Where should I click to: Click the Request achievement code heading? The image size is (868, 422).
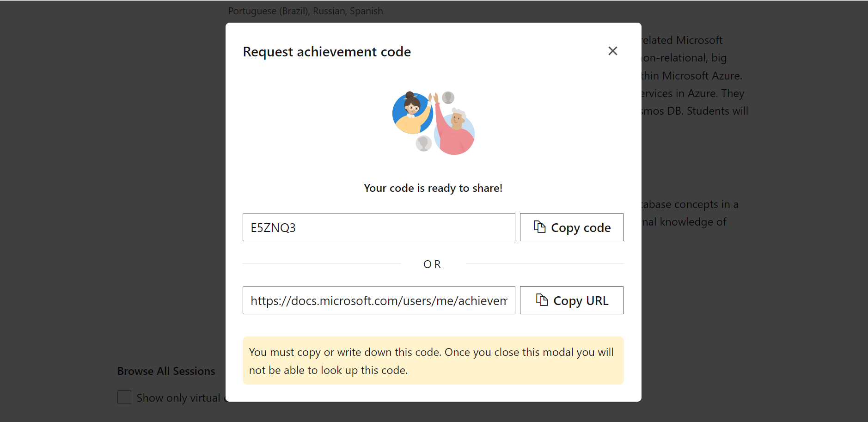(x=327, y=52)
